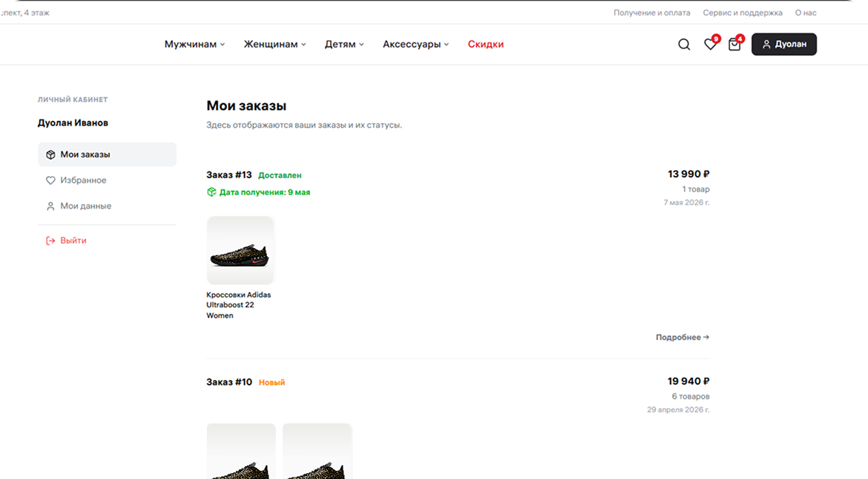
Task: Click Дата получения: 9 мая text
Action: [x=265, y=192]
